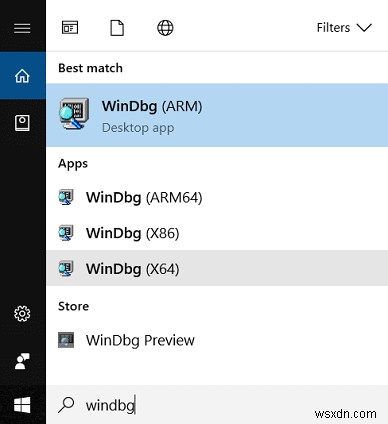Open WinDbg (ARM64) app result
This screenshot has width=388, height=424.
tap(217, 197)
